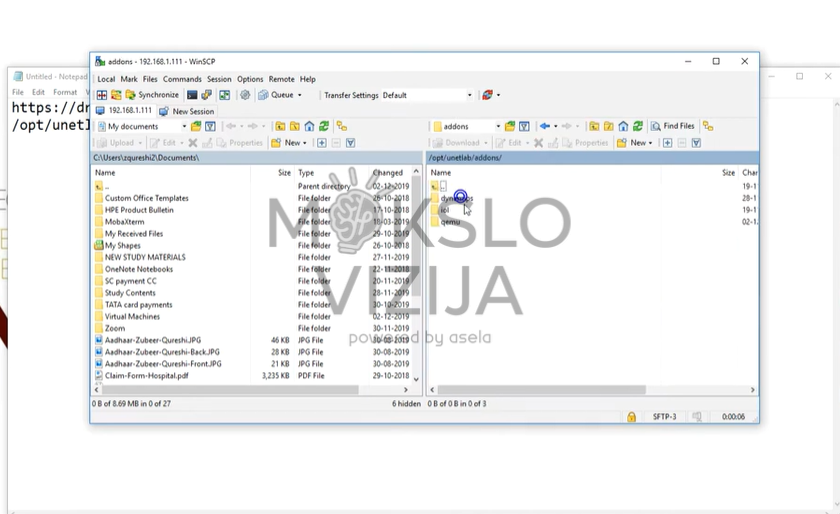Click the local Select Files plus icon
Image resolution: width=840 pixels, height=514 pixels.
[x=321, y=143]
